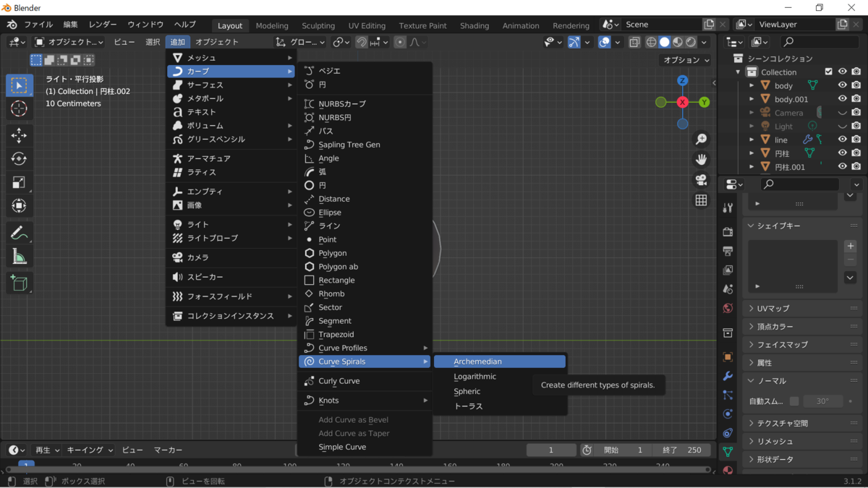
Task: Open the オブジェクト mode dropdown
Action: 69,43
